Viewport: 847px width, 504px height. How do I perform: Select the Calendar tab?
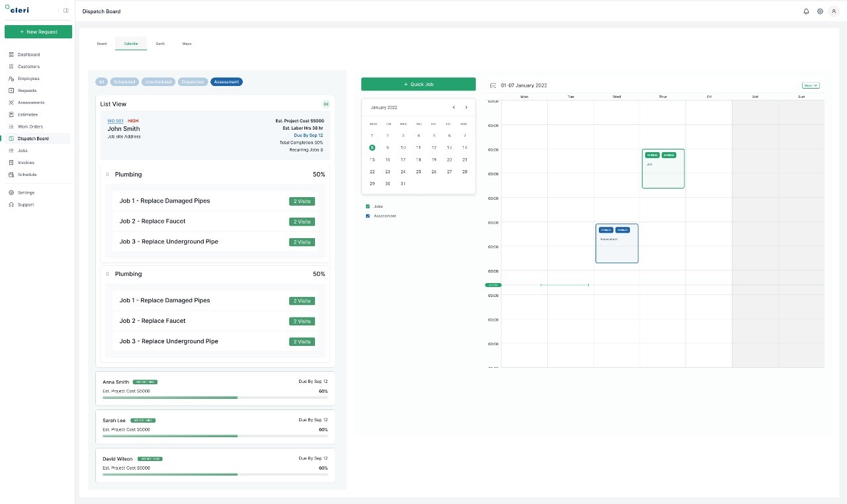click(x=131, y=44)
